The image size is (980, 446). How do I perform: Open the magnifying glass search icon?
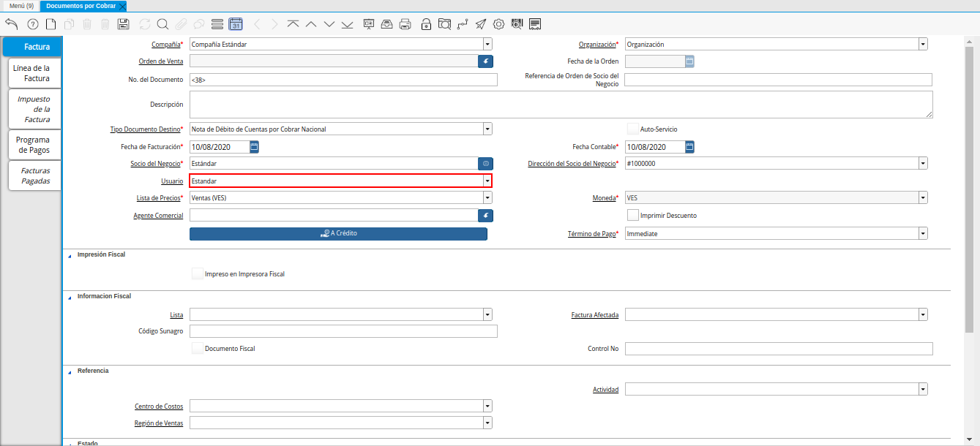(x=162, y=24)
